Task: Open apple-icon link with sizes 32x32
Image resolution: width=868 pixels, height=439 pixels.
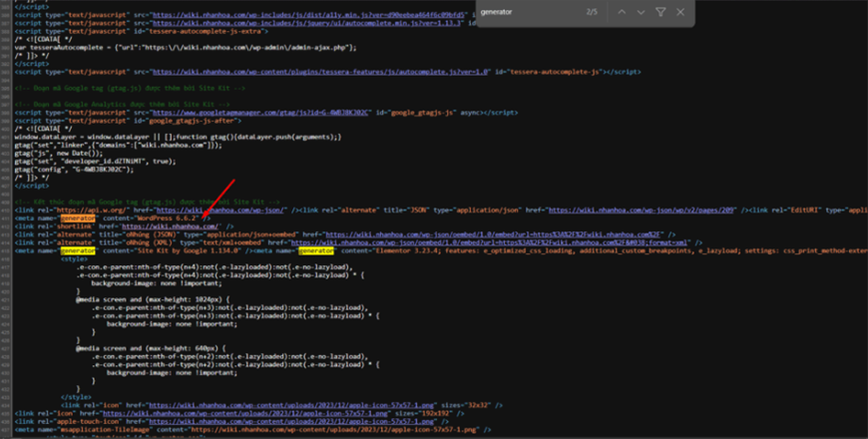Action: pyautogui.click(x=292, y=405)
